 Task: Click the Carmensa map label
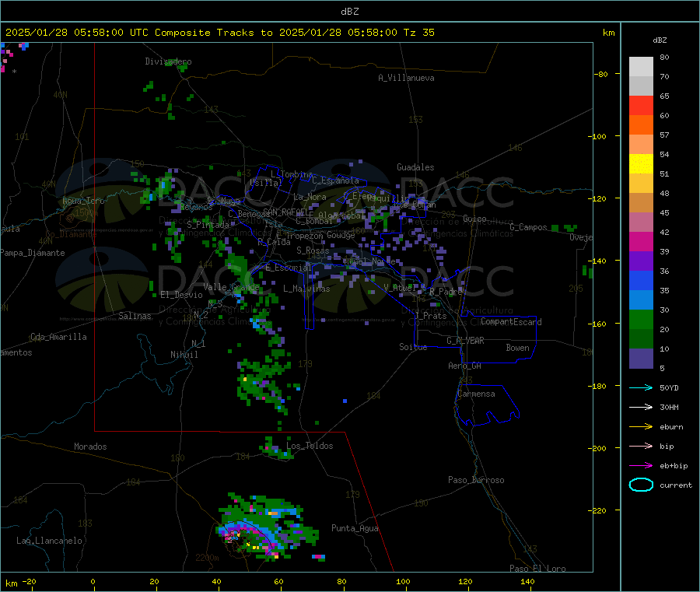click(476, 394)
